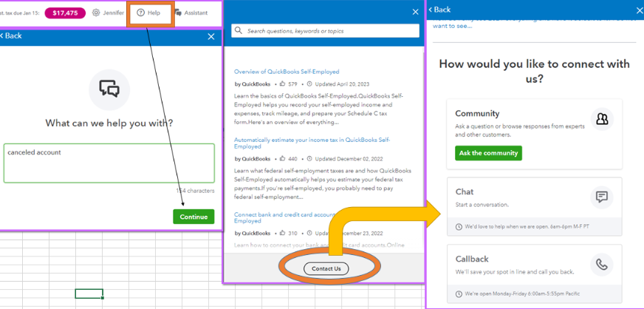Click thumbs-up icon showing 310 likes
This screenshot has width=644, height=309.
(282, 233)
